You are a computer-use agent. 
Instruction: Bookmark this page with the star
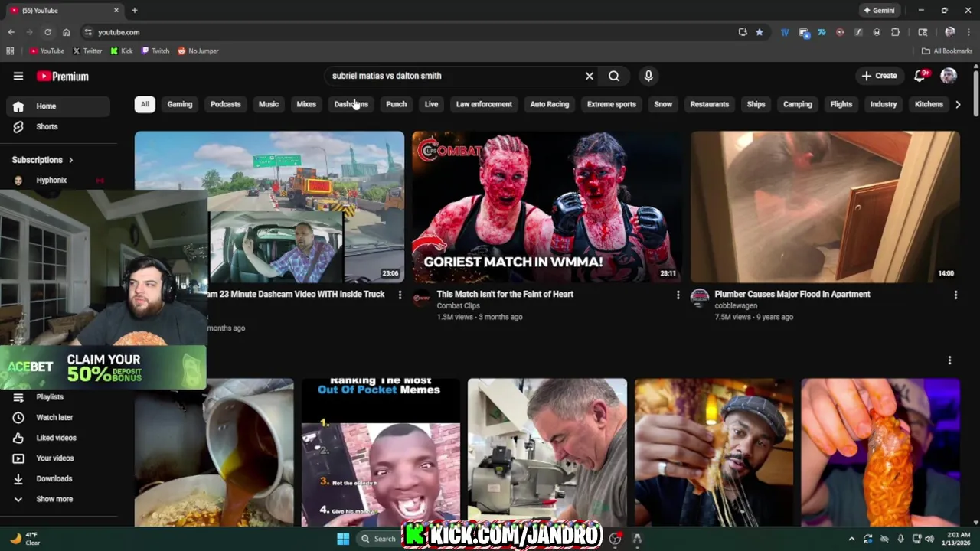pos(759,32)
